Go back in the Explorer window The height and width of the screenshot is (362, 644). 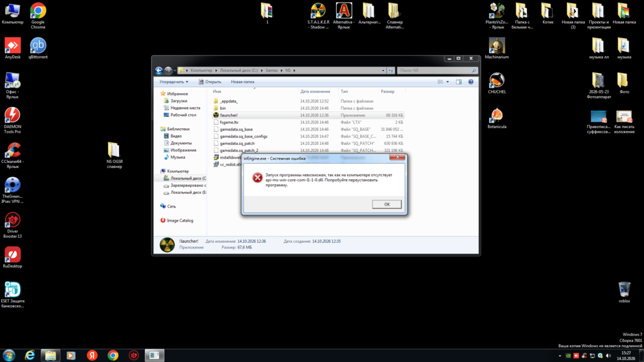click(159, 71)
